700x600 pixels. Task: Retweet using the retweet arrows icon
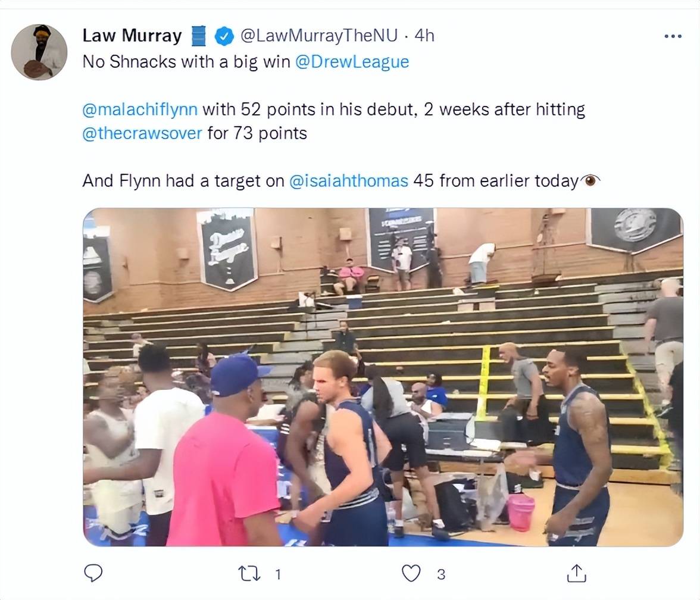(x=249, y=574)
